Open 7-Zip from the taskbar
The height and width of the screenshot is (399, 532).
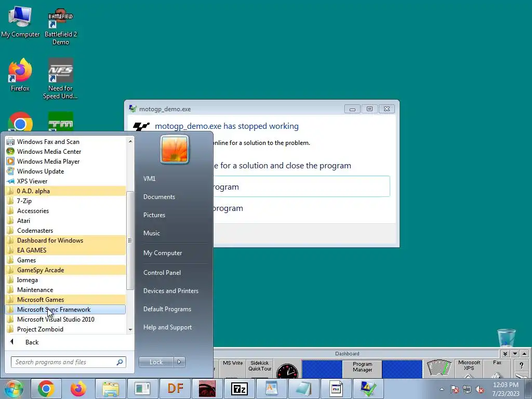(240, 389)
